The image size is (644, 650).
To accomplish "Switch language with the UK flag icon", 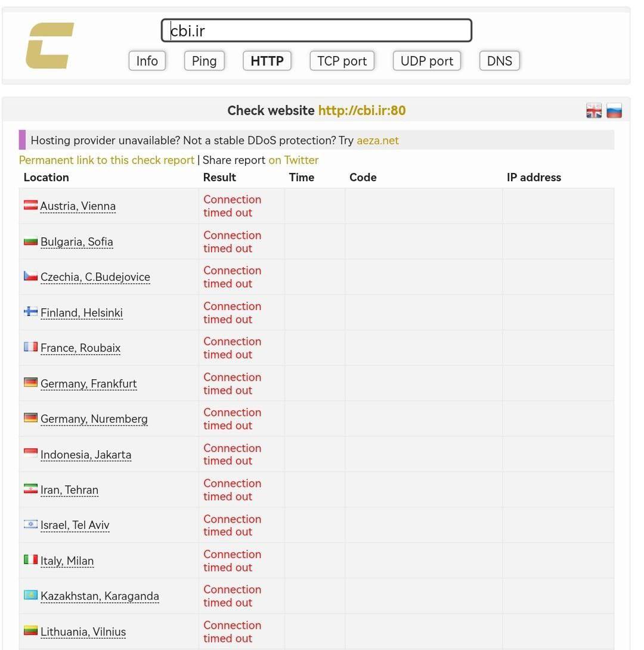I will (593, 111).
